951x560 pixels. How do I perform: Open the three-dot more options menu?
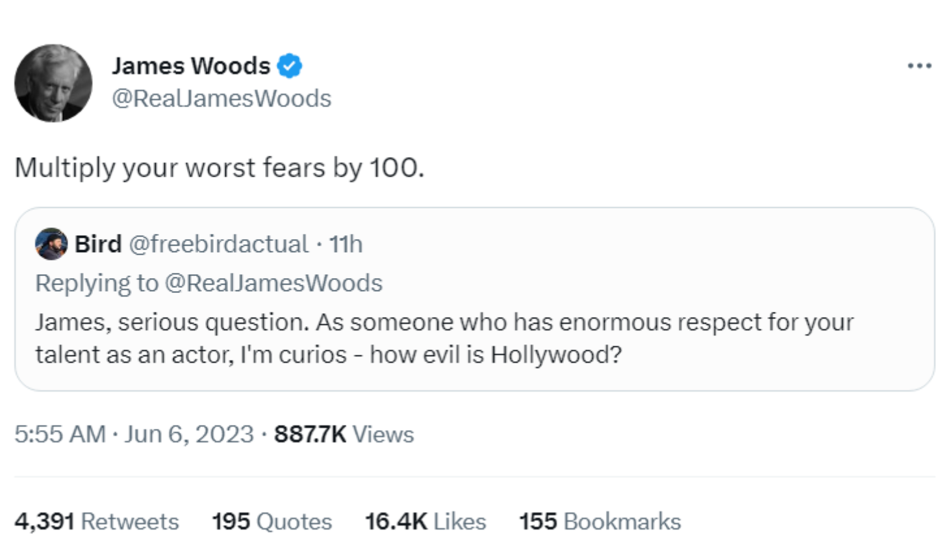click(919, 66)
